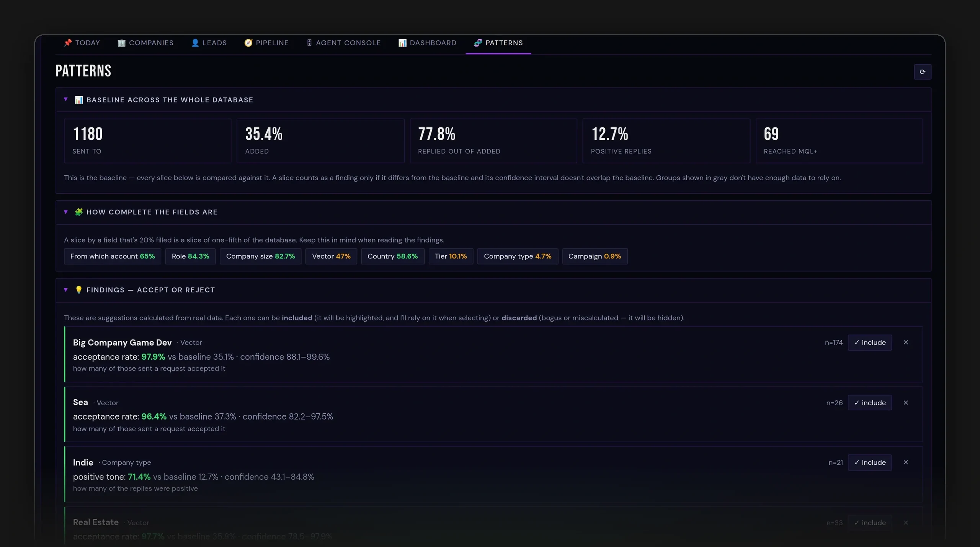Include the Indie company type finding

coord(869,462)
